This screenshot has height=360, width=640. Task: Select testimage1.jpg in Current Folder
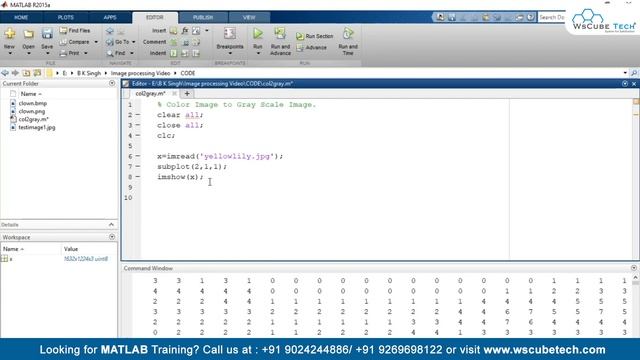tap(37, 127)
